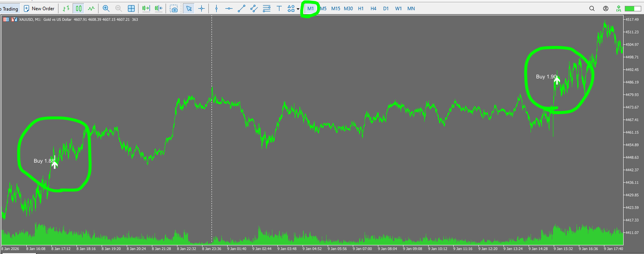Viewport: 644px width, 254px height.
Task: Toggle auto scroll to latest bar
Action: pyautogui.click(x=146, y=8)
